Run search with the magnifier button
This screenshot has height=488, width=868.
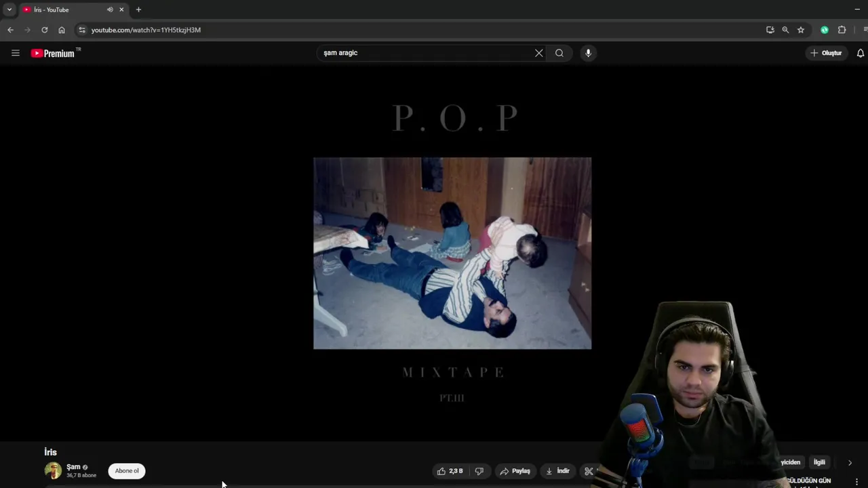tap(559, 53)
